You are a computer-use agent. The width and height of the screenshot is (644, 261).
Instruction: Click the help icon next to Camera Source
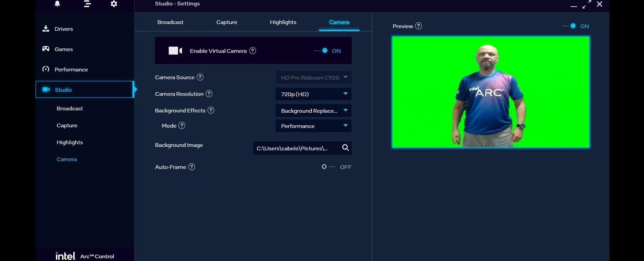tap(200, 77)
